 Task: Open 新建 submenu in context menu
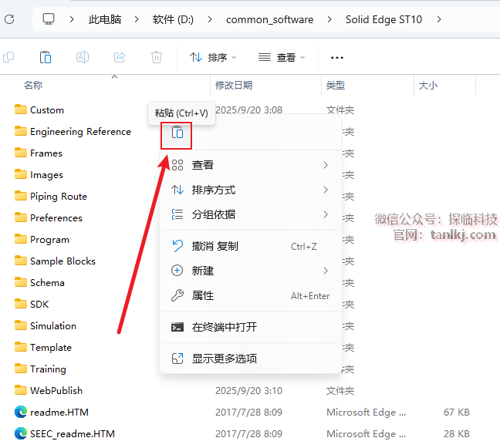(x=250, y=271)
